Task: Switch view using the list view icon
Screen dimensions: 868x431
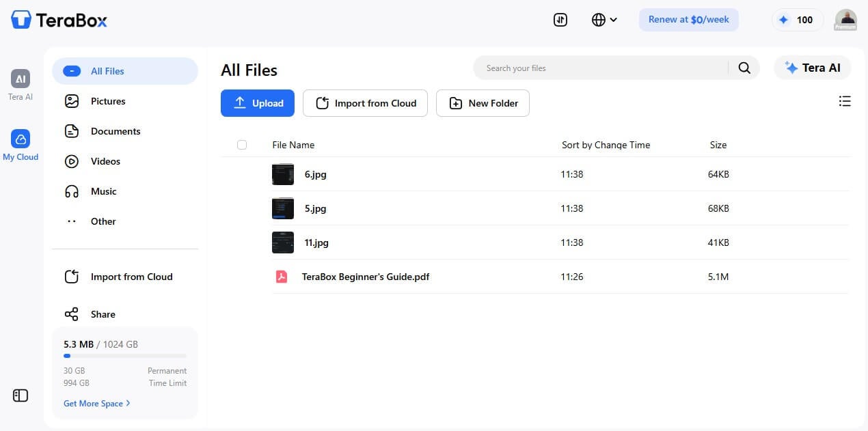Action: [845, 102]
